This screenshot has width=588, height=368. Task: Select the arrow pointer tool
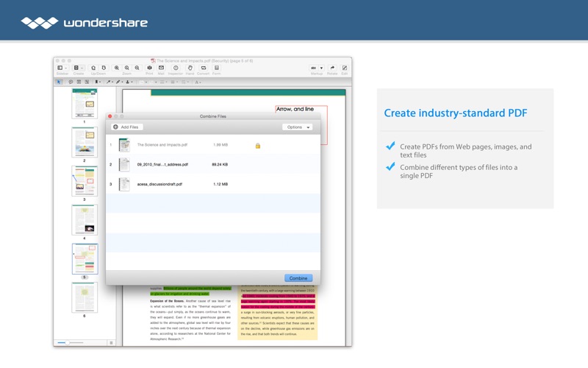click(59, 82)
